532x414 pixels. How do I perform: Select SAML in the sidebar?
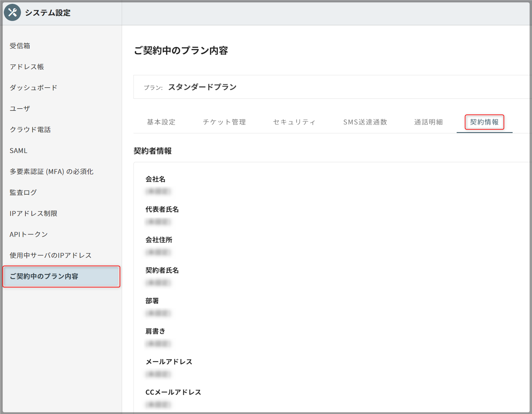[x=18, y=150]
